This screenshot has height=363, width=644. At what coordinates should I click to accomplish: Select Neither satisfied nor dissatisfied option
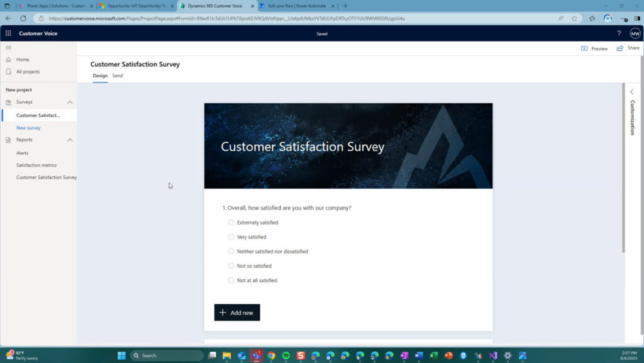(231, 251)
